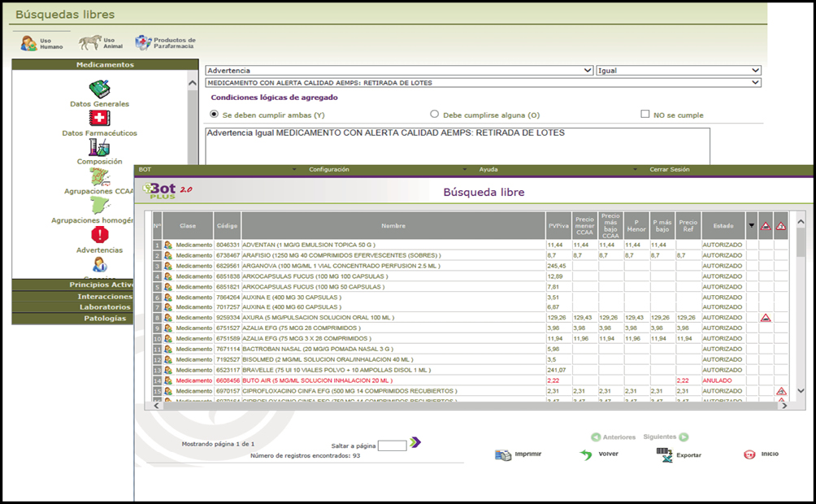Open the Configuración menu
816x504 pixels.
pyautogui.click(x=329, y=170)
